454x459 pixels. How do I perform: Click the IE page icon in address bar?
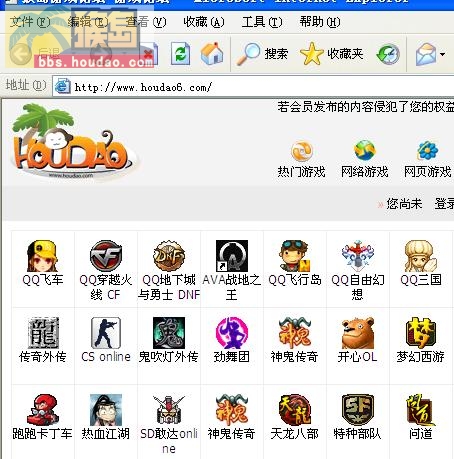coord(62,87)
